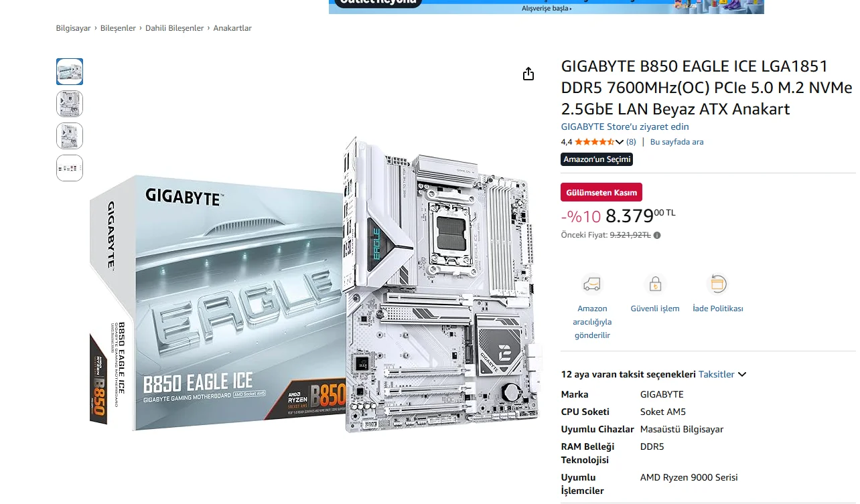Screen dimensions: 860x504
Task: Select the third motherboard thumbnail
Action: coord(70,136)
